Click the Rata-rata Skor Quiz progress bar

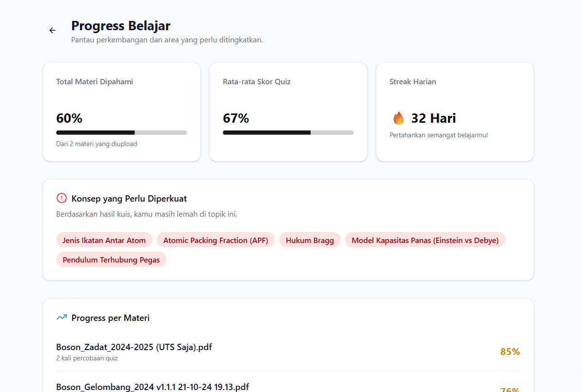click(288, 132)
